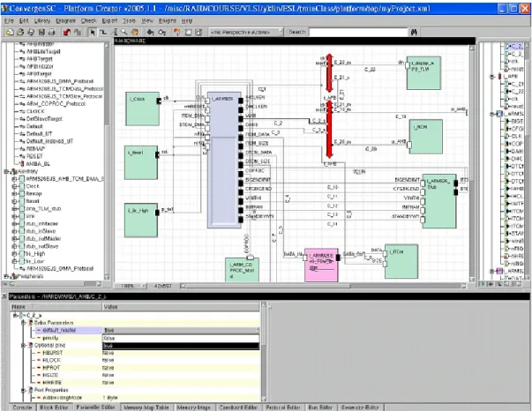Click the left arrow navigation icon
532x411 pixels.
[150, 33]
